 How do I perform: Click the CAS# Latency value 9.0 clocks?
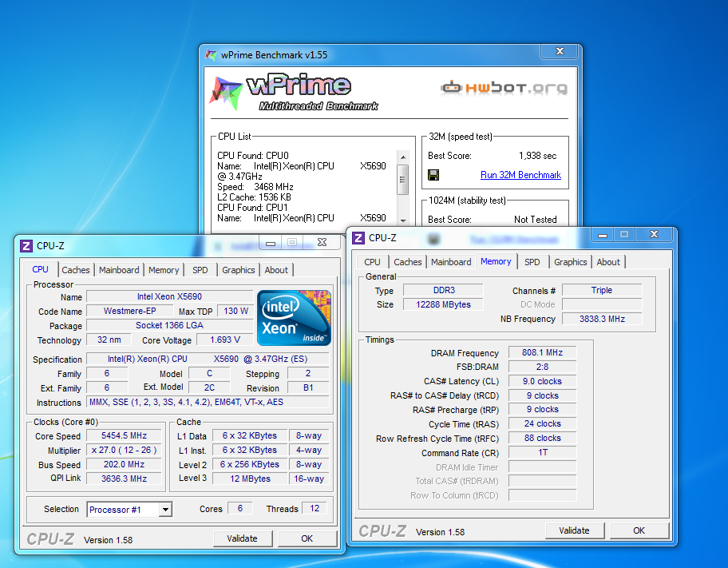tap(542, 381)
